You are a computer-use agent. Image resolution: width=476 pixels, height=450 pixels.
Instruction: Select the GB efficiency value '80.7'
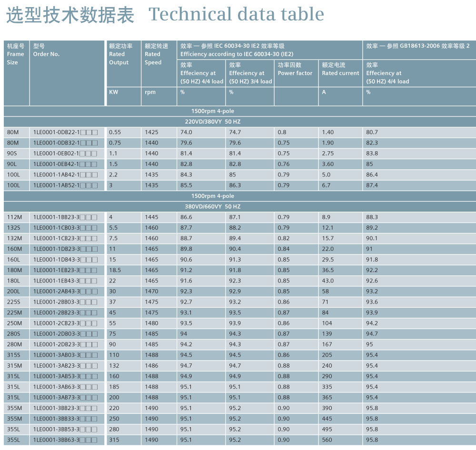pyautogui.click(x=372, y=132)
